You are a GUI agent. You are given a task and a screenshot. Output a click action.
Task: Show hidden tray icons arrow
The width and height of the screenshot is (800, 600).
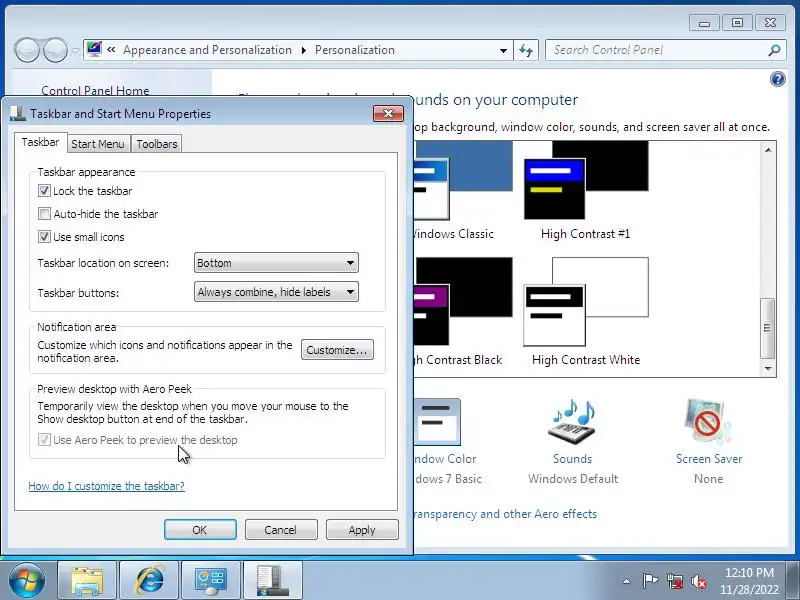[x=627, y=581]
